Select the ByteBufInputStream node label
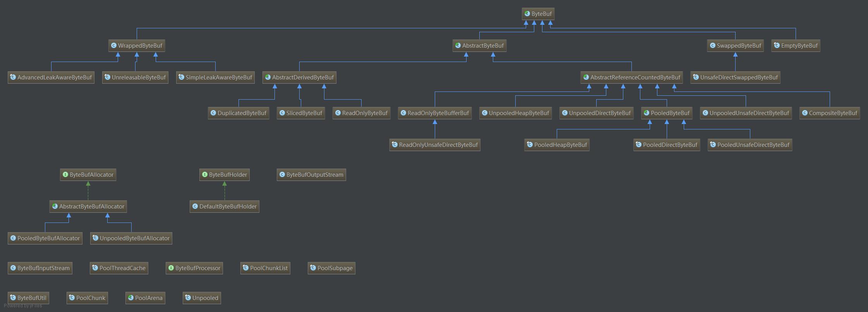The height and width of the screenshot is (312, 868). (43, 268)
